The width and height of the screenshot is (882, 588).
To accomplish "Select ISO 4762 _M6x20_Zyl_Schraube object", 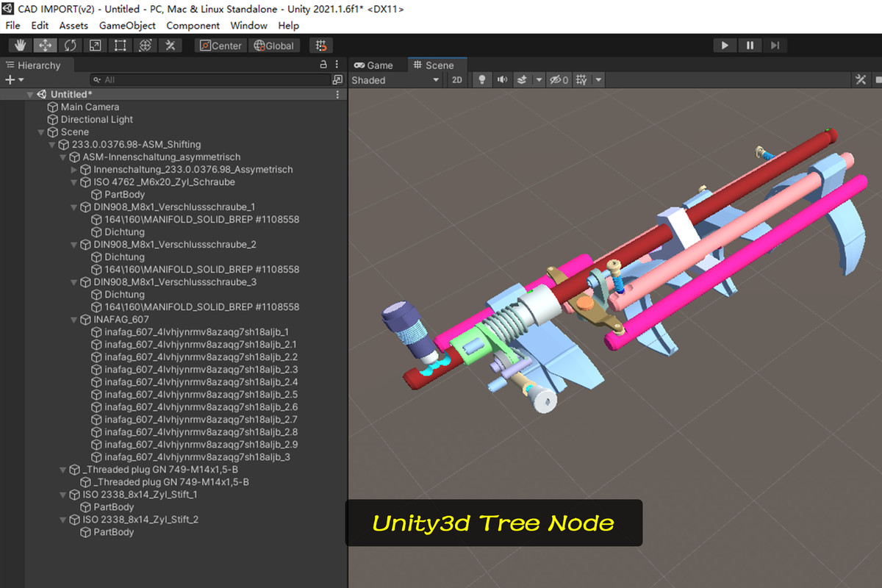I will click(x=164, y=182).
